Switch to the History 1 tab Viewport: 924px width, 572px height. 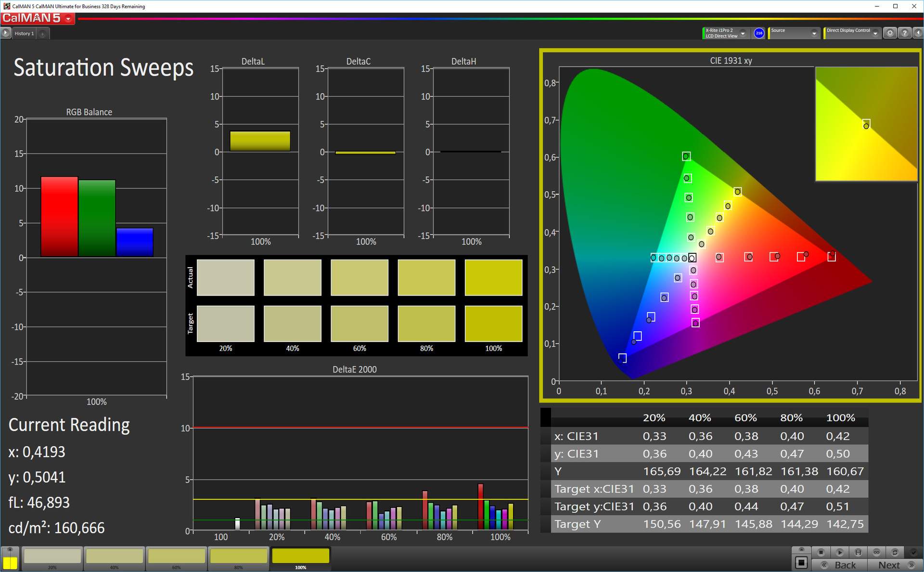point(24,34)
